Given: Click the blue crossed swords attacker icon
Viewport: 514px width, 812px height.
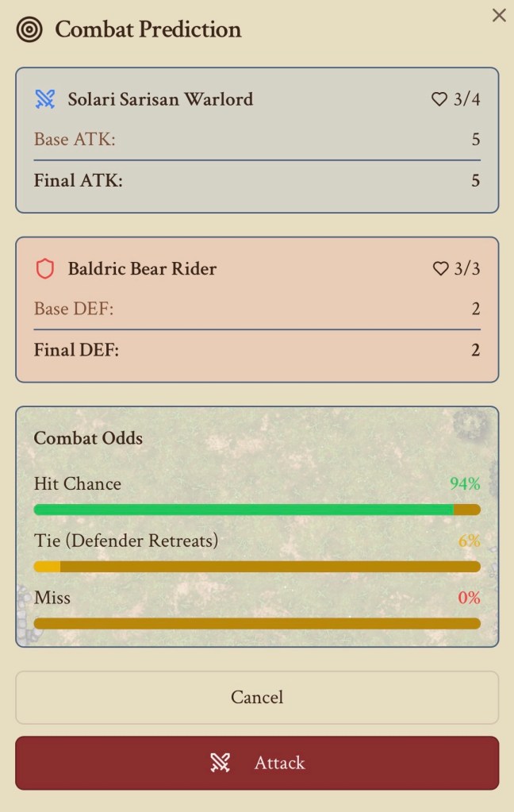Looking at the screenshot, I should point(45,99).
